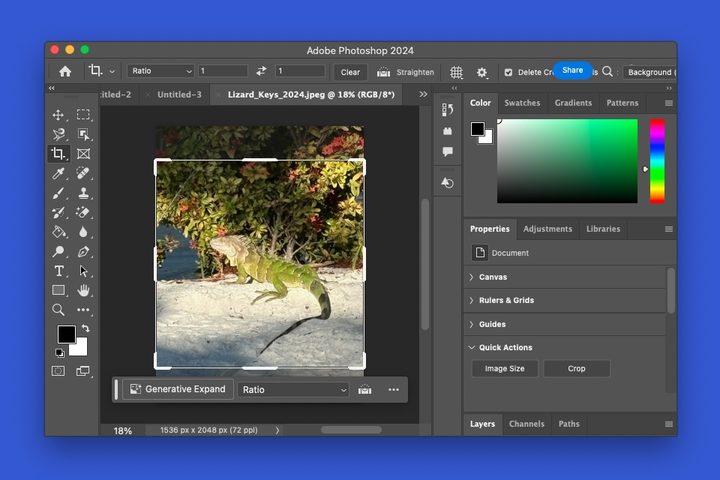Viewport: 720px width, 480px height.
Task: Click the search magnifier in options bar
Action: (608, 71)
